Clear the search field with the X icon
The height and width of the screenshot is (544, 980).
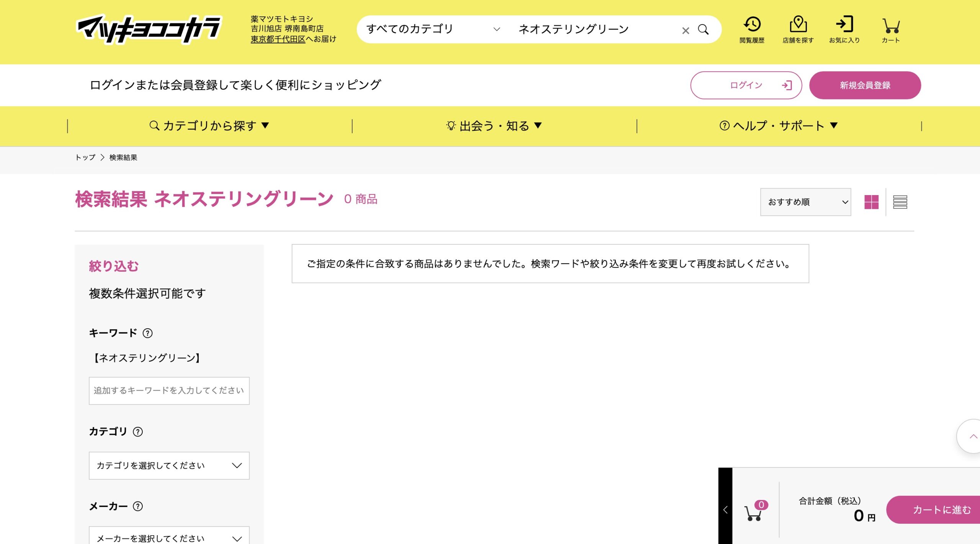pos(685,31)
